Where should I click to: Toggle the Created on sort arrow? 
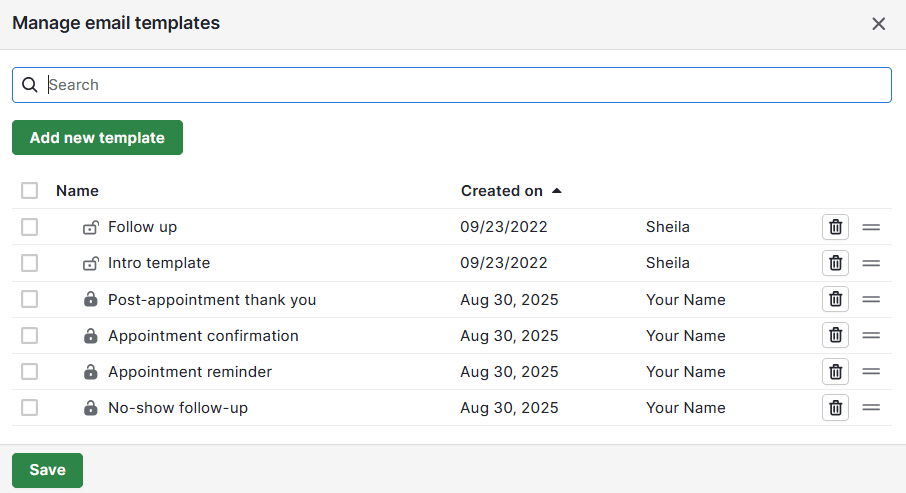pyautogui.click(x=557, y=191)
